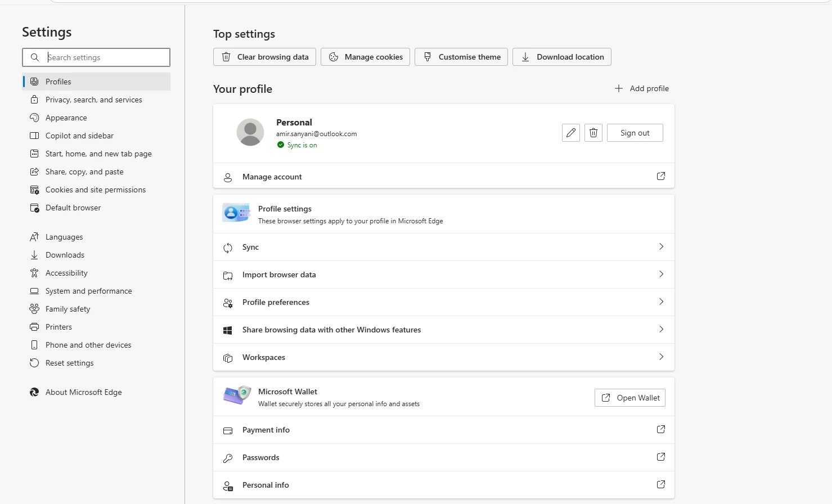The height and width of the screenshot is (504, 832).
Task: Click external link icon for Manage account
Action: [661, 176]
